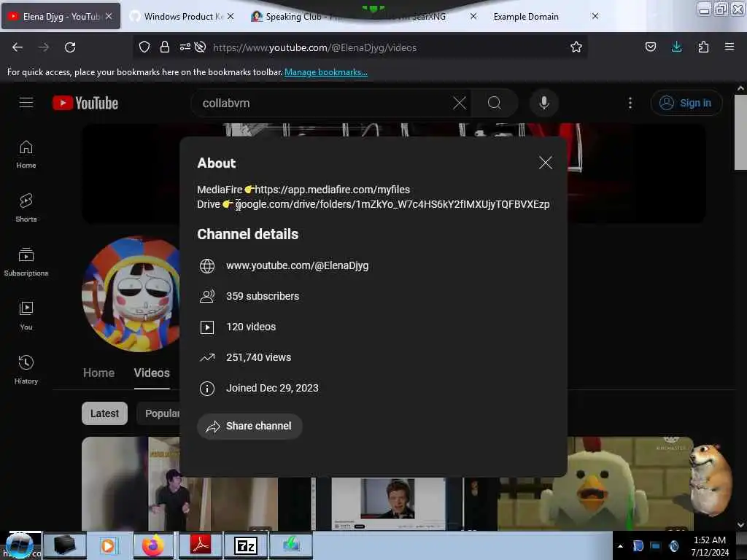The width and height of the screenshot is (747, 560).
Task: Open You section in sidebar
Action: tap(26, 316)
